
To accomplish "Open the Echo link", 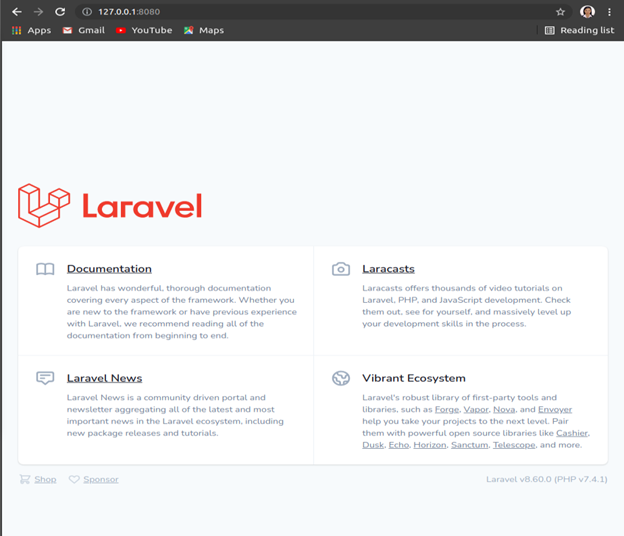I will click(399, 445).
